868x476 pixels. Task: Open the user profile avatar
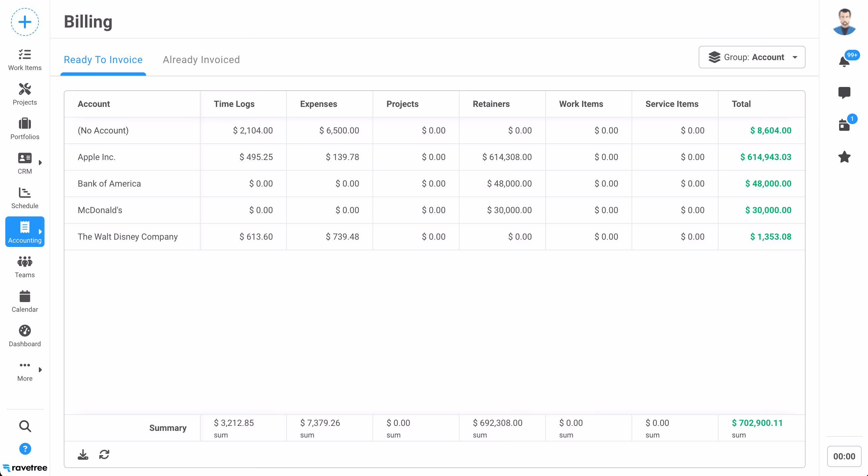(x=844, y=22)
